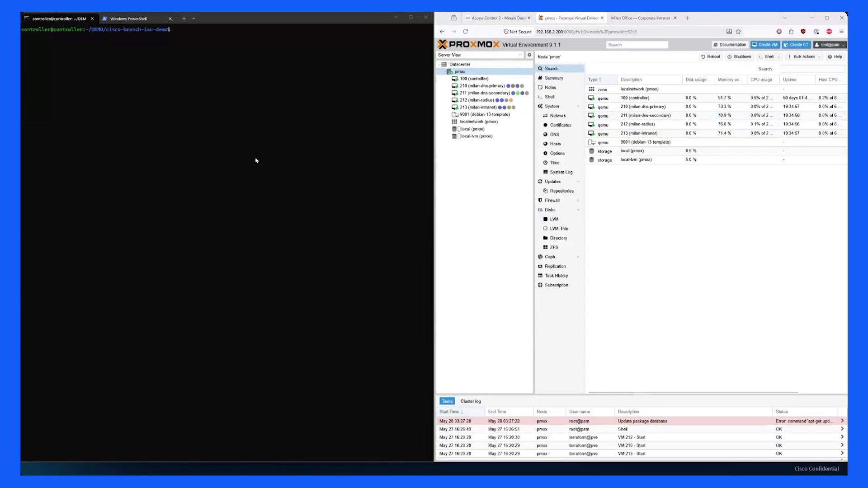This screenshot has height=488, width=868.
Task: Open LVM-Thin disks view
Action: pyautogui.click(x=559, y=229)
